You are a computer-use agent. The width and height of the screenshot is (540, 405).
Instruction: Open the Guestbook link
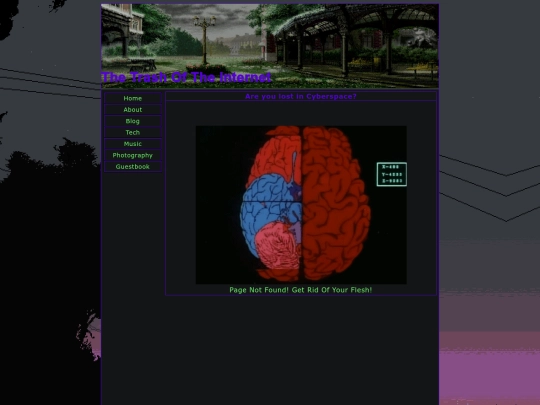click(x=133, y=166)
